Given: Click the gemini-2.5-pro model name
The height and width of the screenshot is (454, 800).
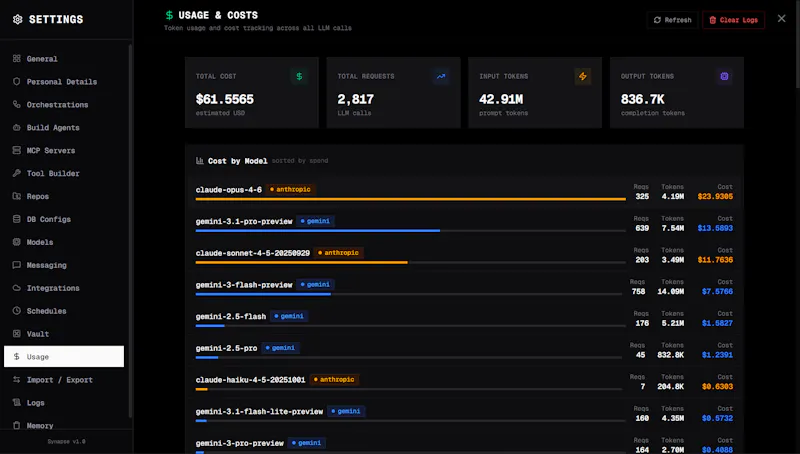Looking at the screenshot, I should [227, 348].
